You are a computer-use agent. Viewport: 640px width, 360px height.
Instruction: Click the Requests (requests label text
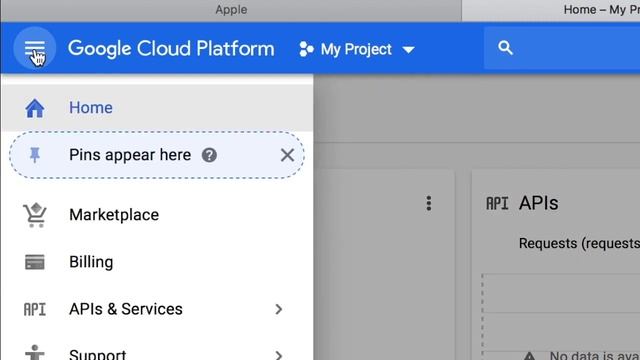pos(579,243)
